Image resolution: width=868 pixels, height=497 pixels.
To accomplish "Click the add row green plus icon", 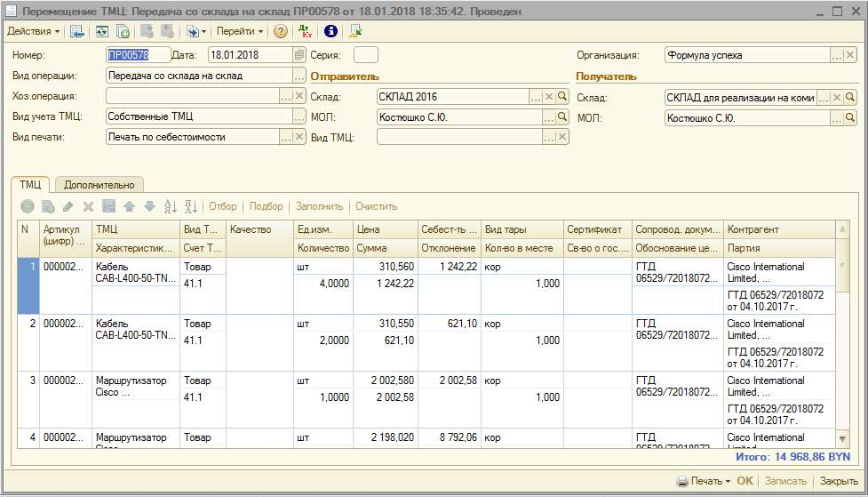I will pos(28,206).
